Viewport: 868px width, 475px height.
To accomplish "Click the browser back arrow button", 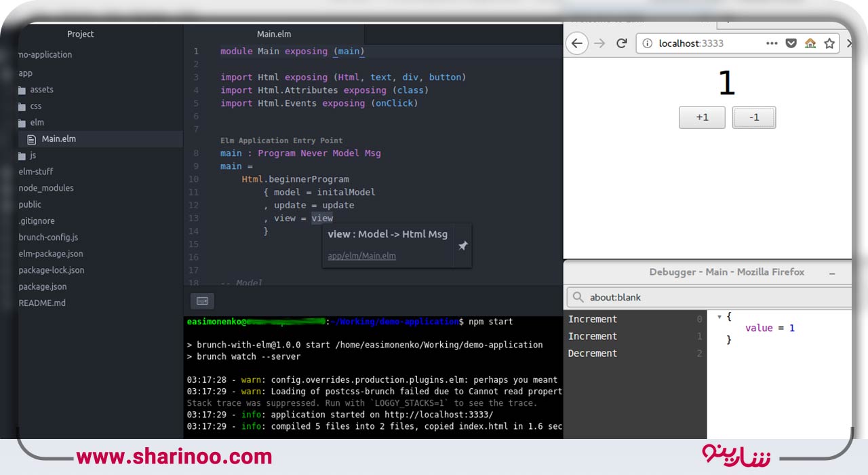I will tap(576, 43).
